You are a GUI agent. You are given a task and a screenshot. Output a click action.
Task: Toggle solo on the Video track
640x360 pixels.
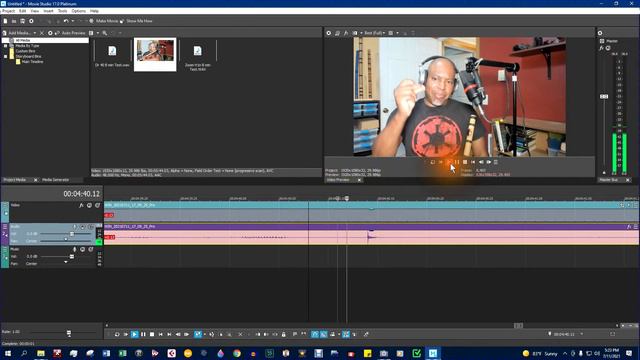click(98, 205)
